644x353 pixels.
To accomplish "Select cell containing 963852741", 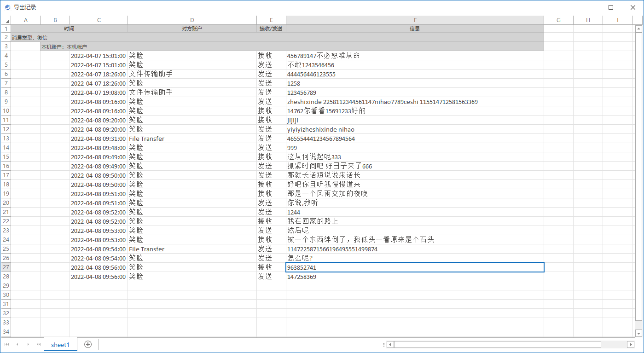I will [415, 267].
